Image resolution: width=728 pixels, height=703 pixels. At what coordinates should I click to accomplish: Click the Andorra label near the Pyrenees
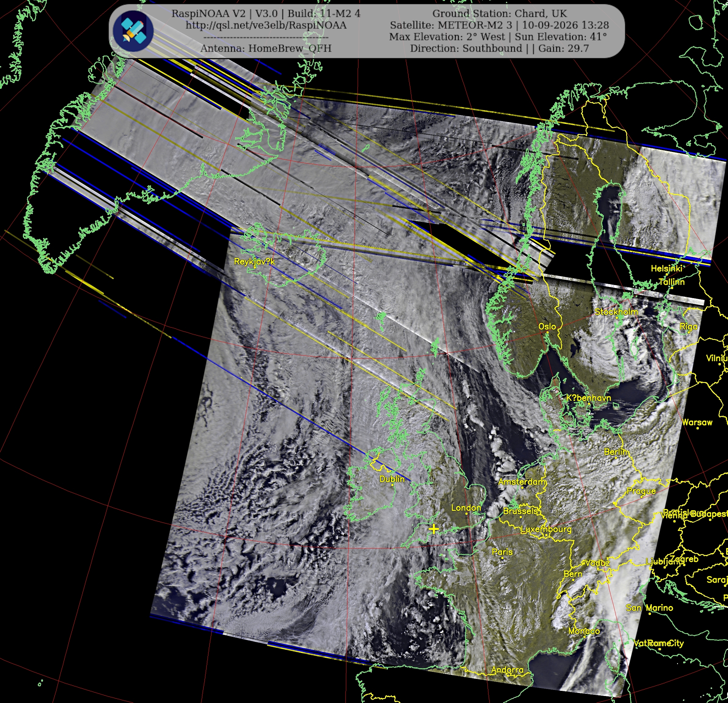(507, 670)
